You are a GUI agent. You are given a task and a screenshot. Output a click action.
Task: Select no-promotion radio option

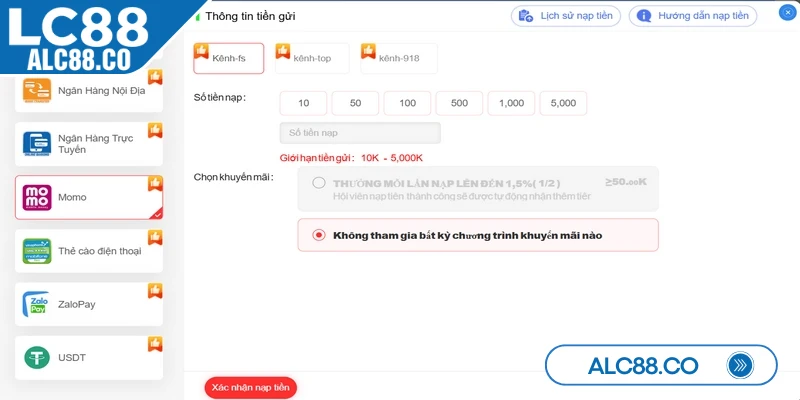coord(319,235)
